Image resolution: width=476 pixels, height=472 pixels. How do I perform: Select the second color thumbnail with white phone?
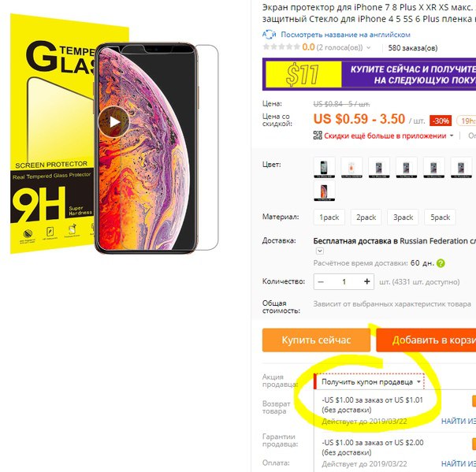pos(351,167)
